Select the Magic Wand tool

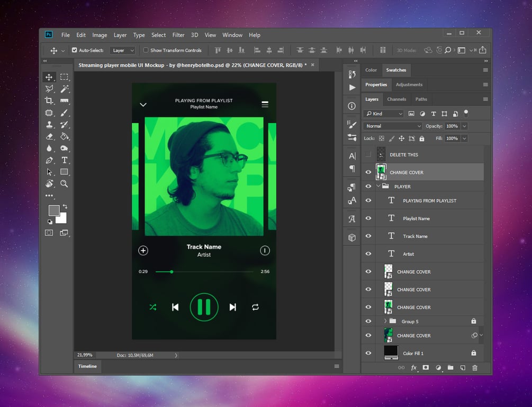64,89
